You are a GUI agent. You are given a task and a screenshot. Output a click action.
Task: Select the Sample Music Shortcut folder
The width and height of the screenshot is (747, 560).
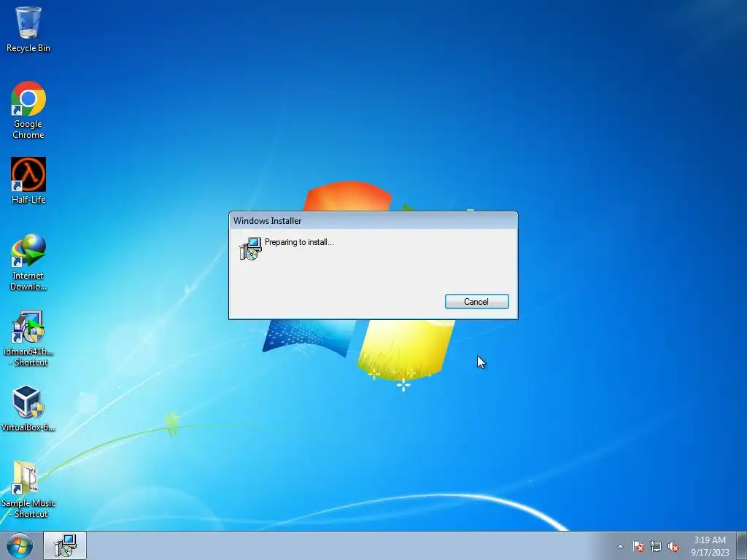pyautogui.click(x=28, y=489)
